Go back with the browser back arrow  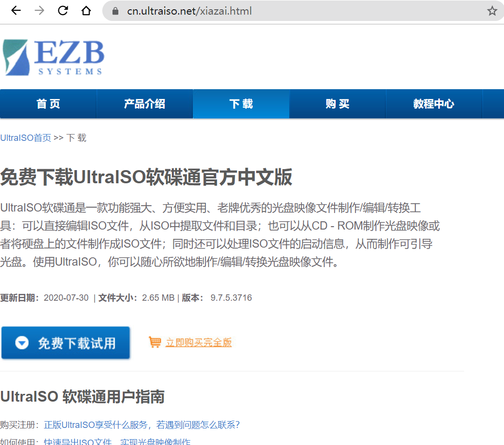16,11
